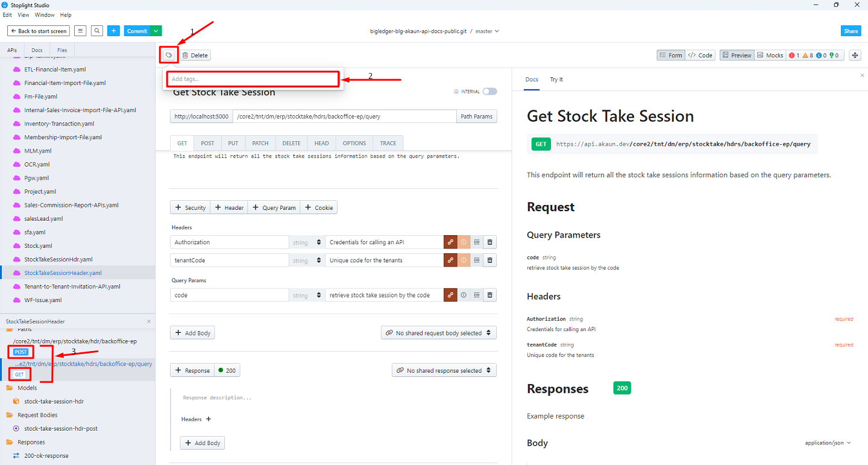Screen dimensions: 868x465
Task: Toggle the INTERNAL switch
Action: click(489, 92)
